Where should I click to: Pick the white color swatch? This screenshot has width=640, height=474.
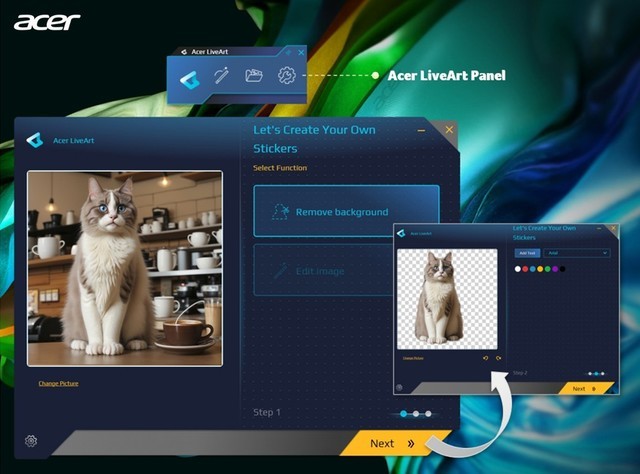point(517,269)
